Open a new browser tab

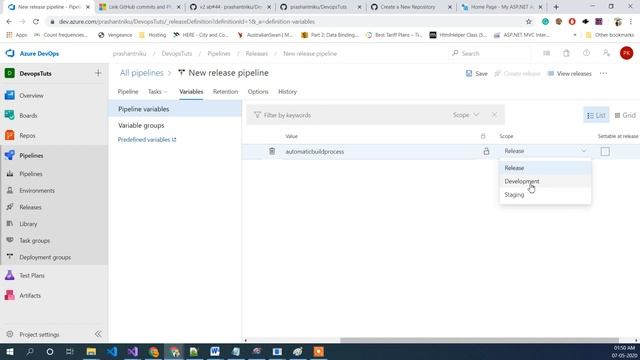(x=556, y=7)
